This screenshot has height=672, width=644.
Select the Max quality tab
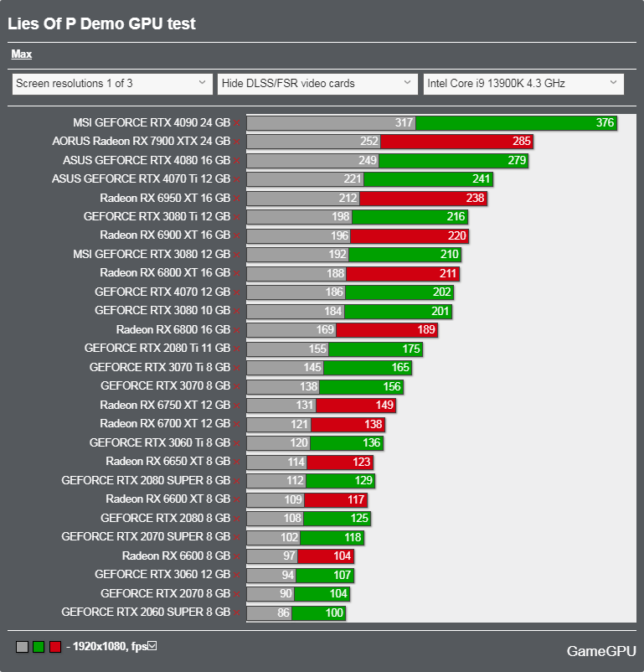22,54
